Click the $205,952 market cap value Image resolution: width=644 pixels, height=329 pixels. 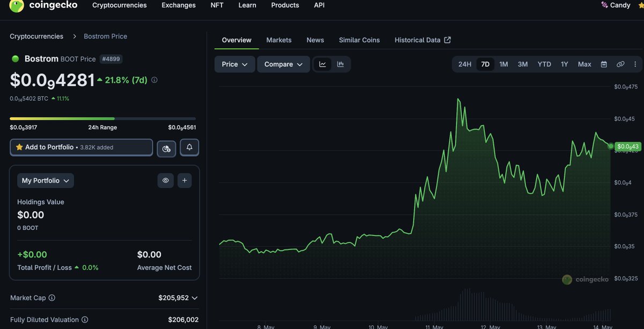[x=174, y=298]
